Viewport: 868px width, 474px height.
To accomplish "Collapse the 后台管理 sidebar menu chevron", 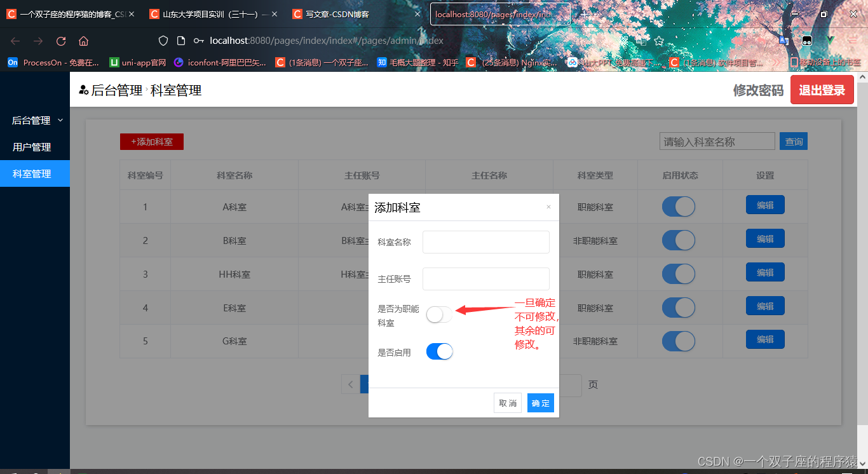I will click(61, 120).
